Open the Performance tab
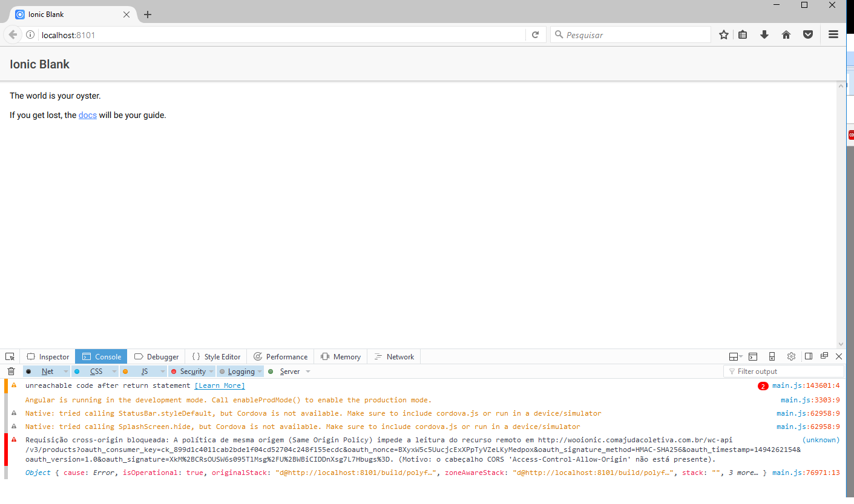 280,356
